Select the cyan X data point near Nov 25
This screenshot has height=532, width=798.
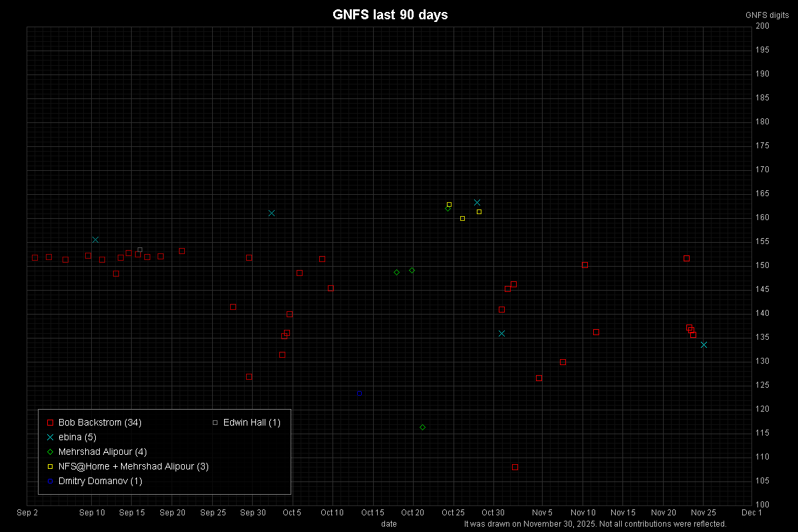[x=704, y=344]
